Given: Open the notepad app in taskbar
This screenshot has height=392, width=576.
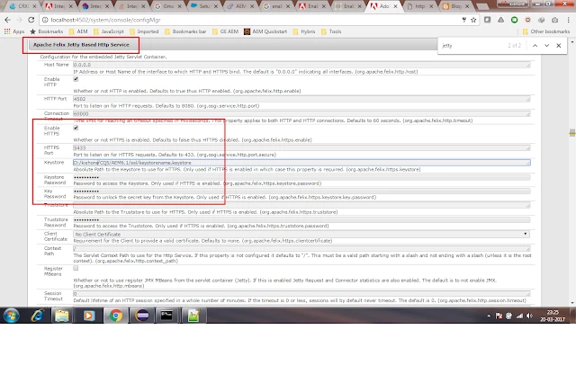Looking at the screenshot, I should tap(193, 316).
